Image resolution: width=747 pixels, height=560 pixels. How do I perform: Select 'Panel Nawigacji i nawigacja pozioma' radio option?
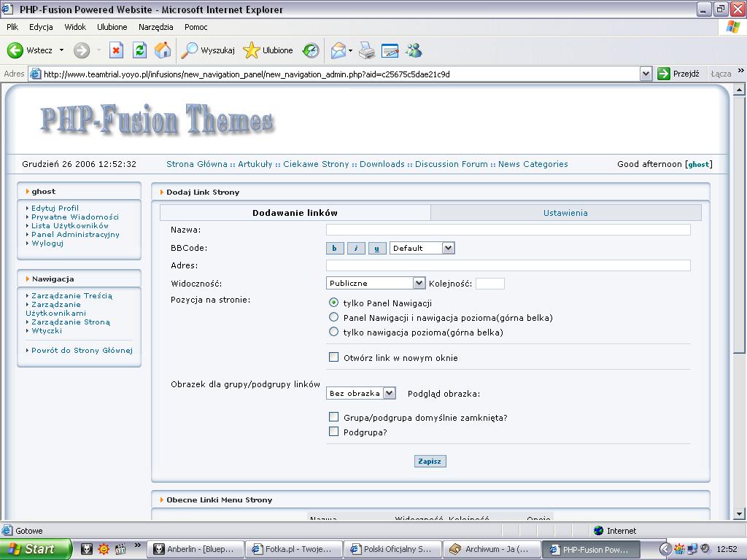click(x=334, y=317)
